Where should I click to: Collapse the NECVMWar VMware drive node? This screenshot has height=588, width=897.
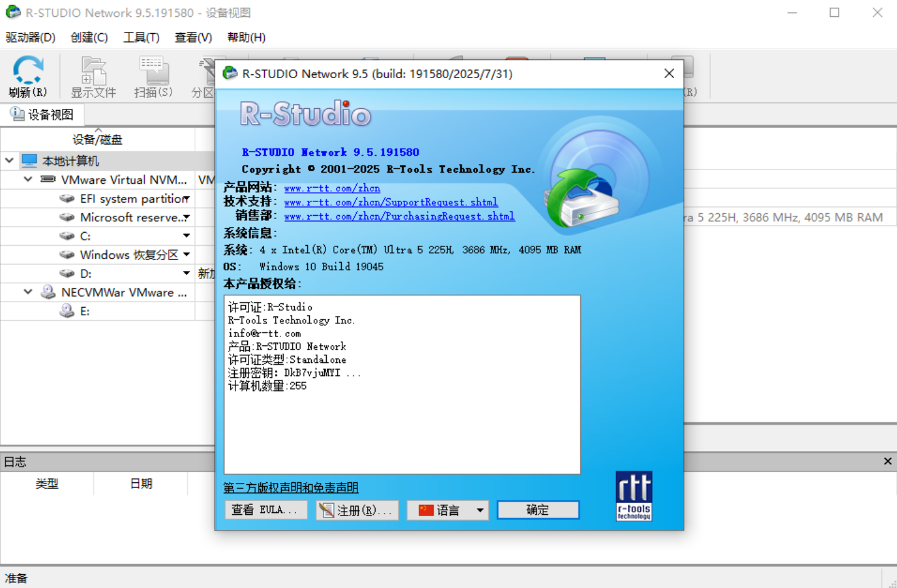coord(28,292)
